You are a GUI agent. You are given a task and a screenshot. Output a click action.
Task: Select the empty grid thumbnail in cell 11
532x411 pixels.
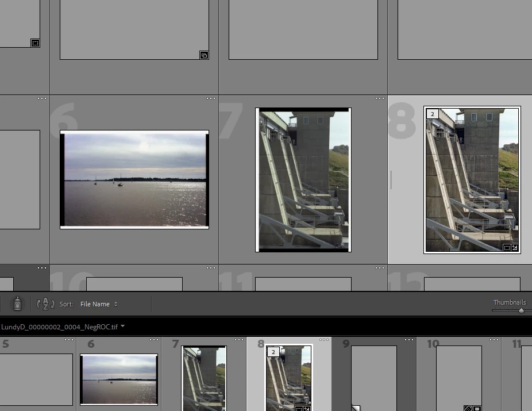[x=303, y=284]
